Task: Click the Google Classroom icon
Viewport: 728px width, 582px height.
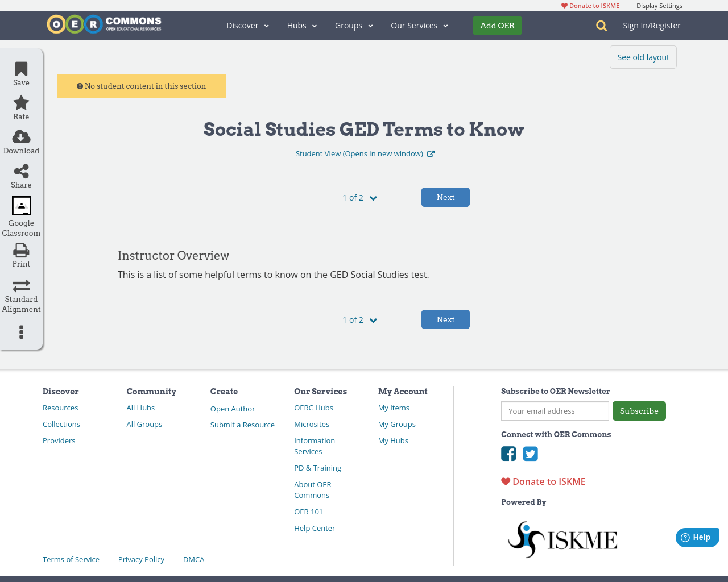Action: pyautogui.click(x=21, y=206)
